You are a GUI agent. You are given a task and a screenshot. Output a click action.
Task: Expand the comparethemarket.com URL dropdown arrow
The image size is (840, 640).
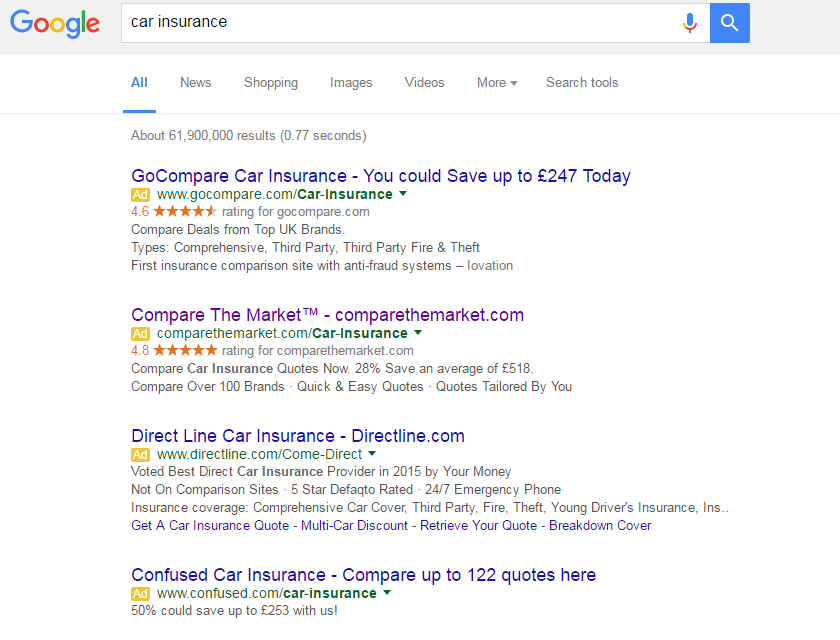tap(418, 333)
